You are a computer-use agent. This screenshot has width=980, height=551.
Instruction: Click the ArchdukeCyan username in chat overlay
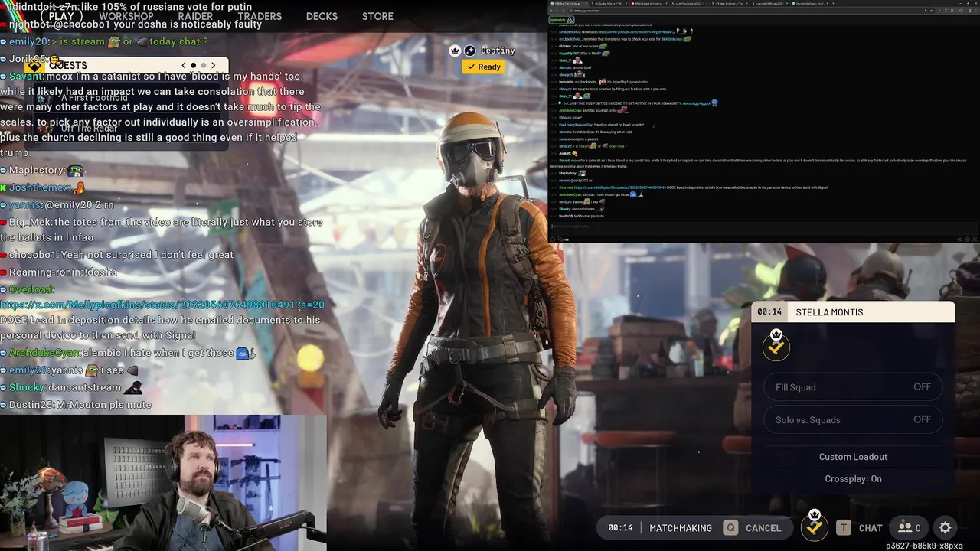(x=44, y=353)
